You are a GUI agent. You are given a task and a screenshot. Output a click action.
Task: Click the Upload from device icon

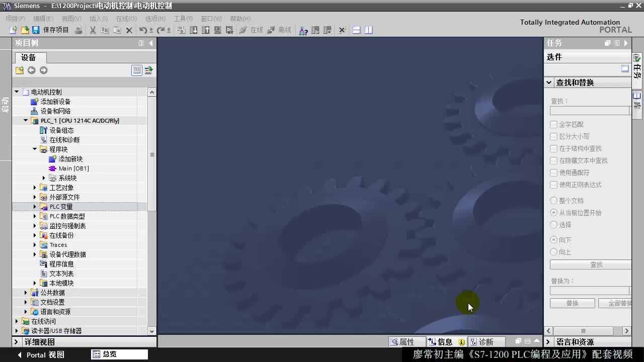(206, 30)
